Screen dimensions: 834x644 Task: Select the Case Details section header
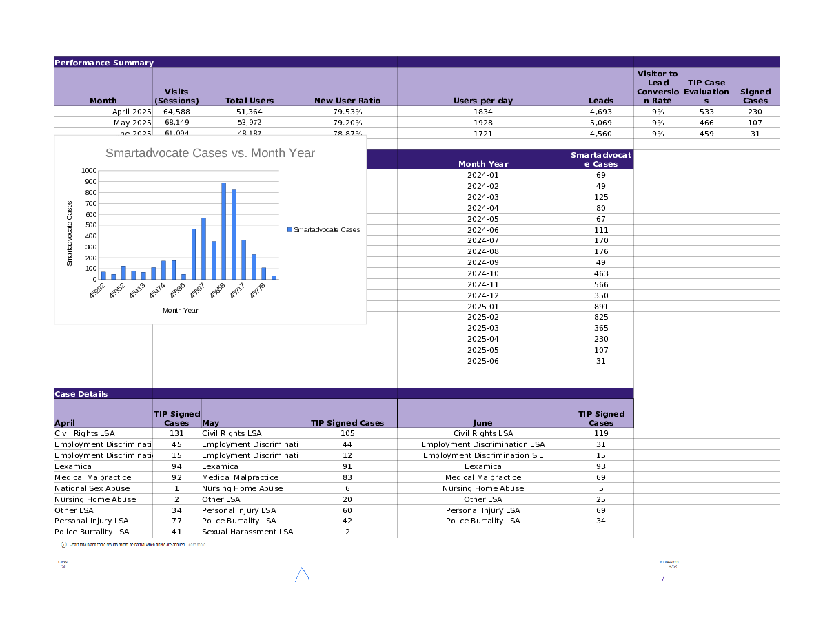[103, 394]
